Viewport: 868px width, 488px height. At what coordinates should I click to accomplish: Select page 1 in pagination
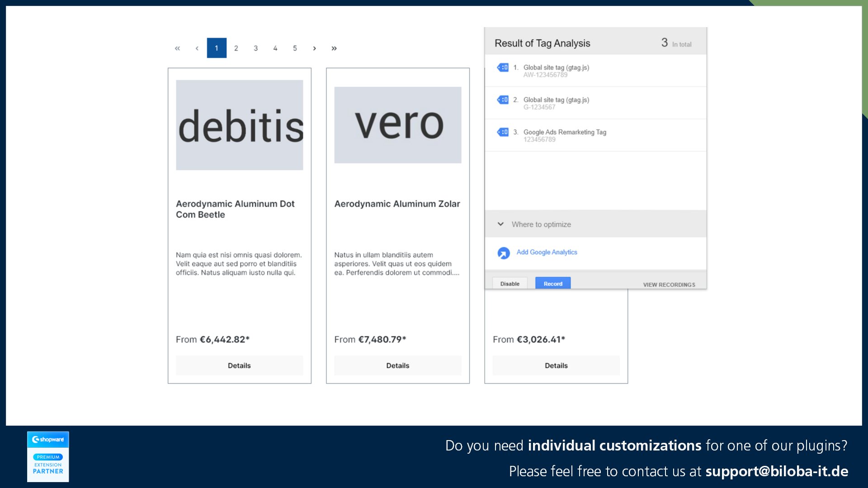click(x=217, y=48)
